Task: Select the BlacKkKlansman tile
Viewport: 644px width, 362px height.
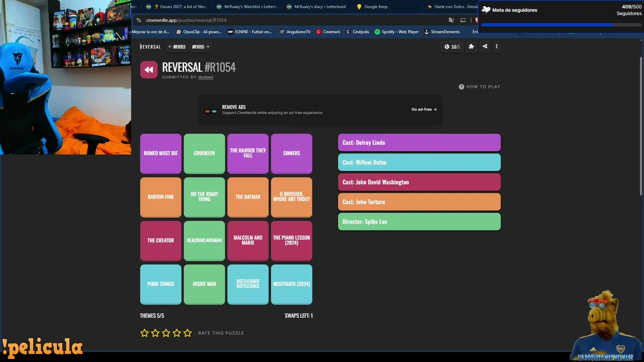Action: [x=204, y=241]
